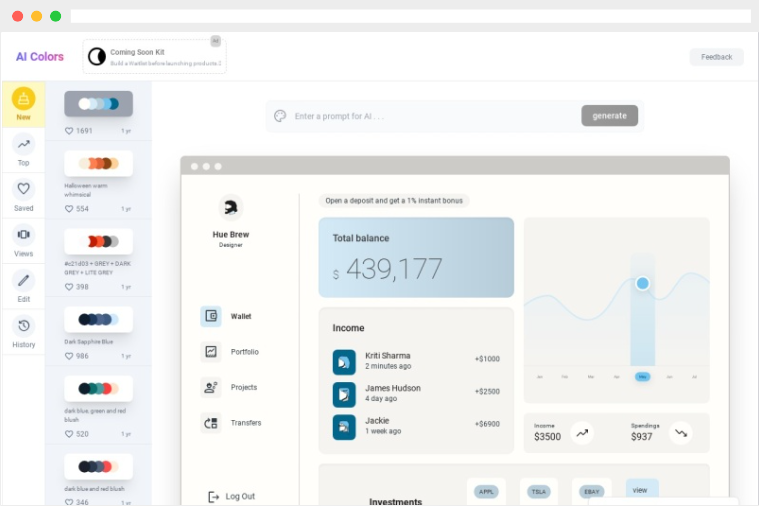Select the dark blue, green and red blush swatch
This screenshot has height=506, width=759.
(x=98, y=388)
